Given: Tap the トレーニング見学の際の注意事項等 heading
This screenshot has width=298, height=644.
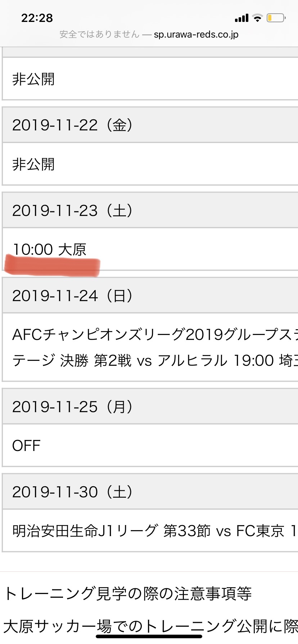Looking at the screenshot, I should 128,594.
